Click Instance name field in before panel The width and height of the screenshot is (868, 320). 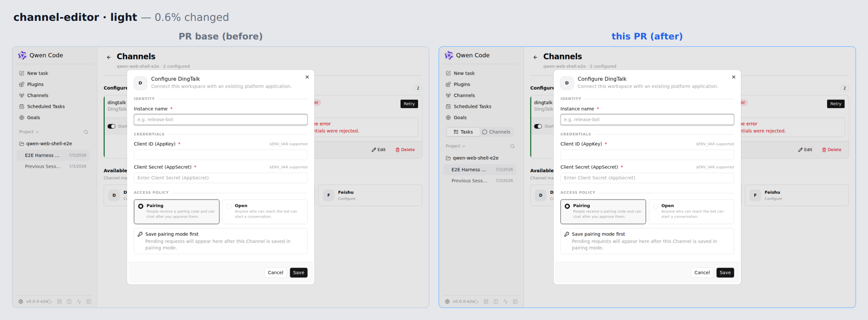pyautogui.click(x=221, y=120)
